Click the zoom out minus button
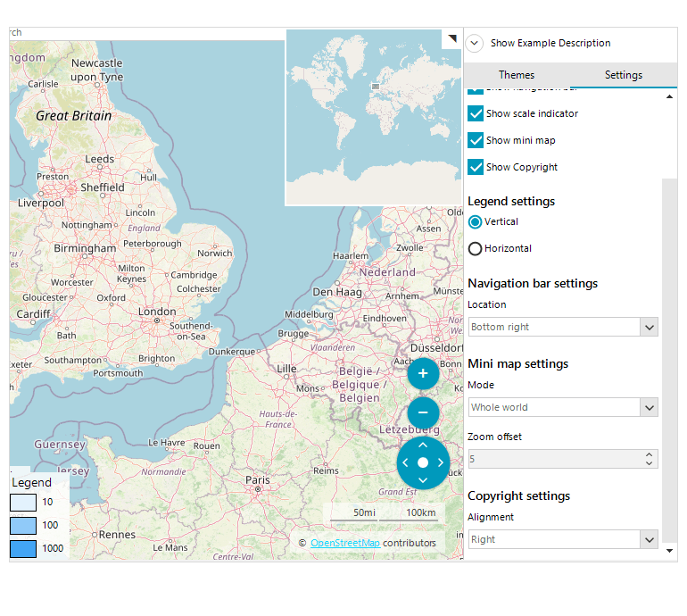687x616 pixels. point(423,413)
